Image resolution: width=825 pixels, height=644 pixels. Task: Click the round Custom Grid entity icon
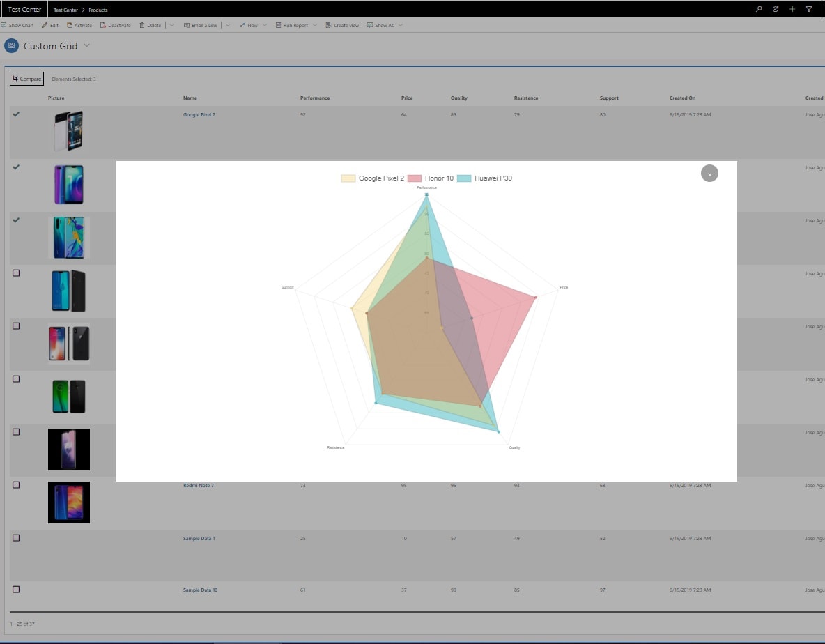pos(12,46)
